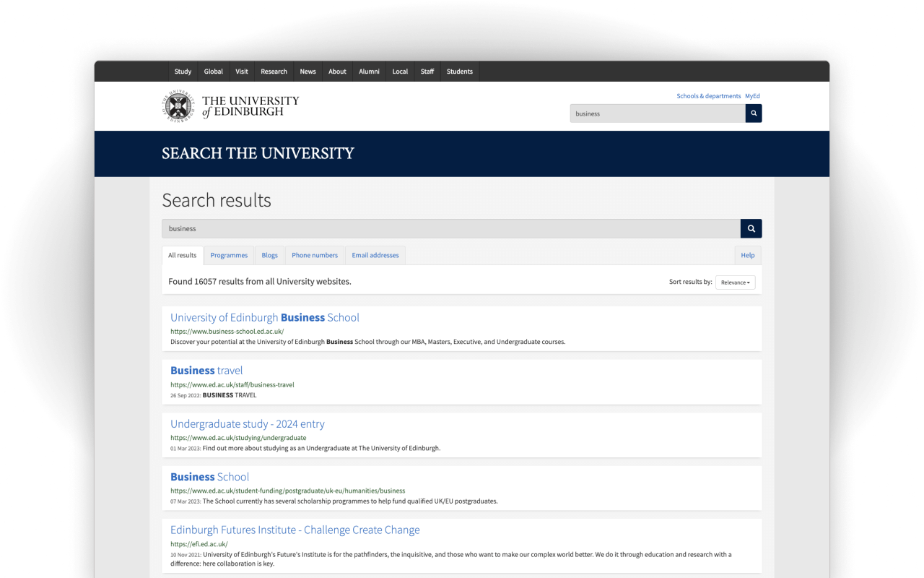Screen dimensions: 924x578
Task: Click the Found 16057 results text
Action: (x=260, y=282)
